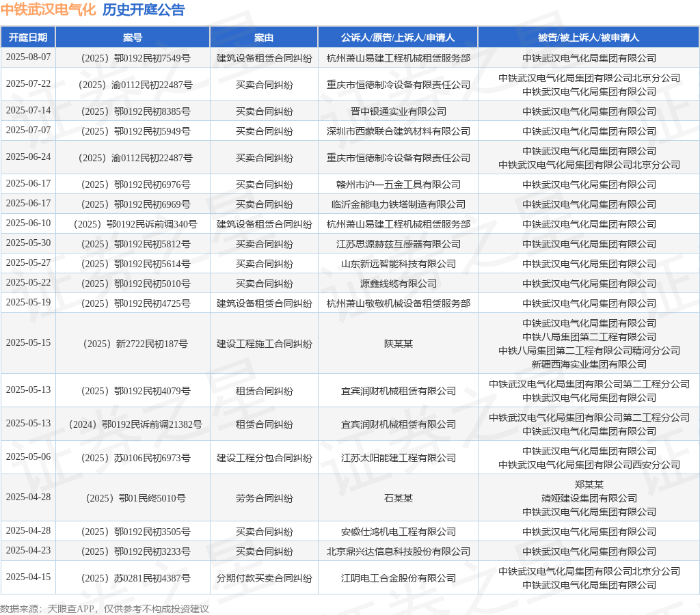Click the case cause "建设工程施工合同纠纷"

click(x=265, y=344)
